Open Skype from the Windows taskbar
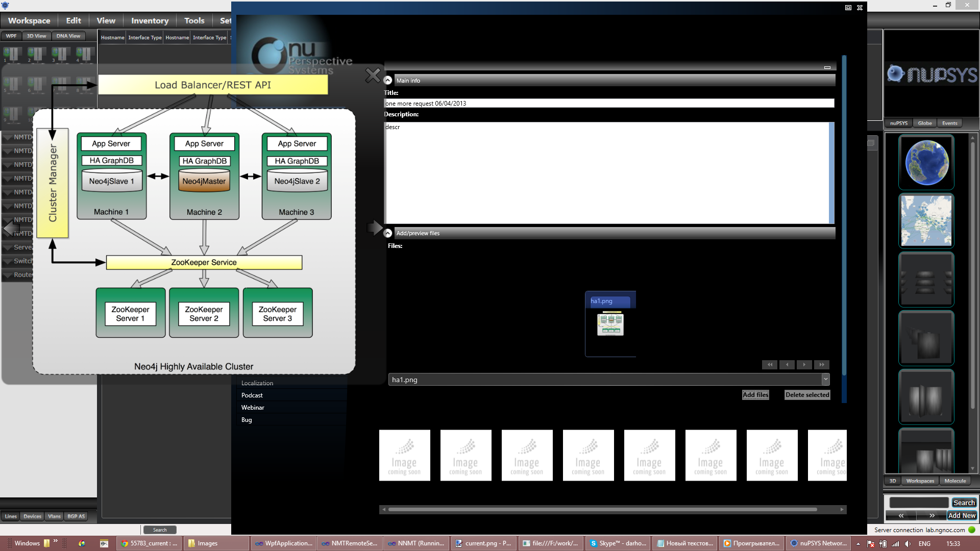 (x=618, y=543)
